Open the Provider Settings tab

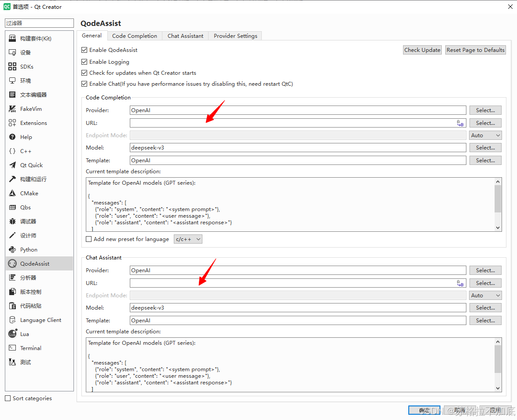[x=235, y=36]
